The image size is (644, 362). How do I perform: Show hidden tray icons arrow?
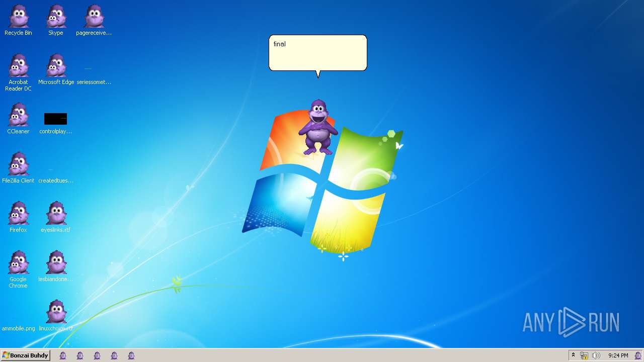click(573, 355)
